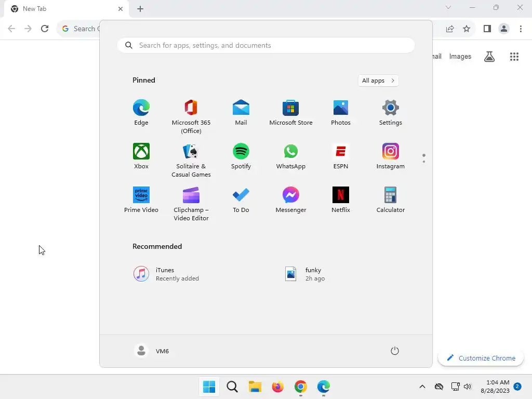Open the volume speaker tray icon
Screen dimensions: 532x399
tap(468, 387)
